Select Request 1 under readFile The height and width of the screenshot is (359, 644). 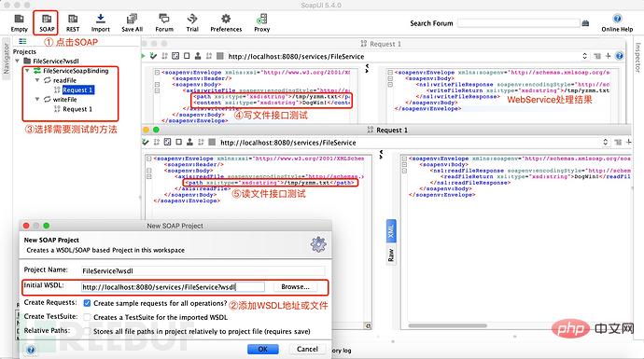click(78, 90)
